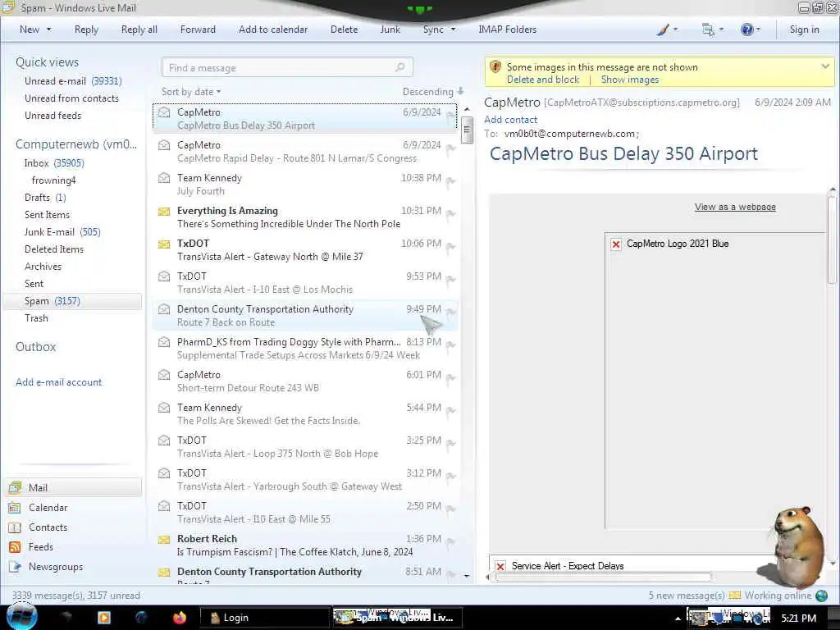
Task: Collapse the Computernewb account folder tree
Action: pyautogui.click(x=76, y=144)
